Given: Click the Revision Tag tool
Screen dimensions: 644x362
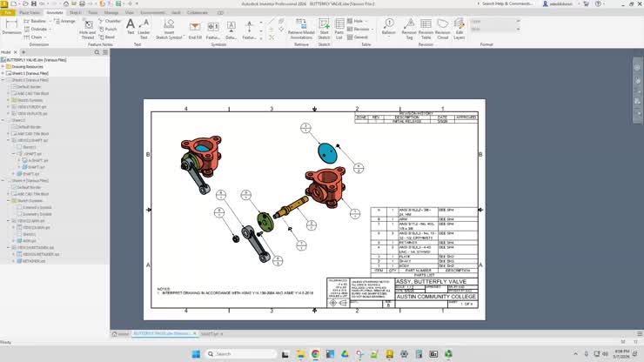Looking at the screenshot, I should click(x=409, y=29).
